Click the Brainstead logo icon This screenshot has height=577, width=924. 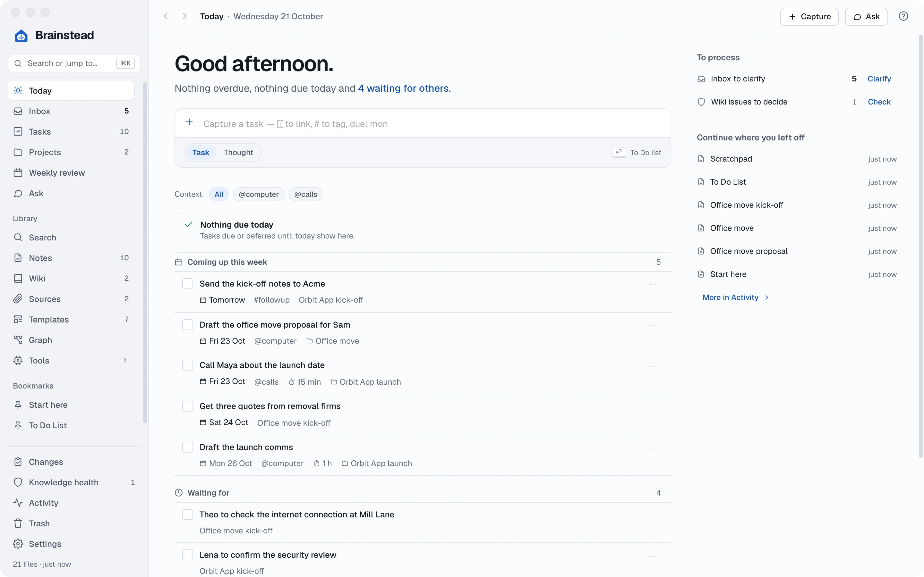pos(21,36)
